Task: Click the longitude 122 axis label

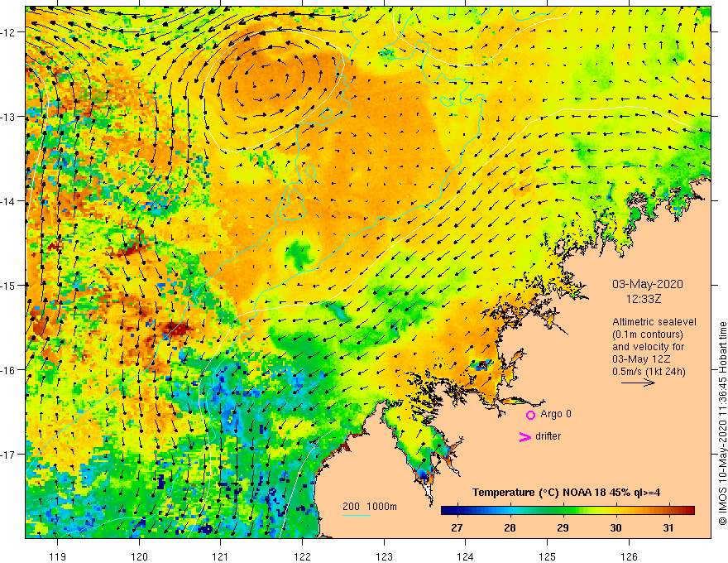Action: point(302,556)
